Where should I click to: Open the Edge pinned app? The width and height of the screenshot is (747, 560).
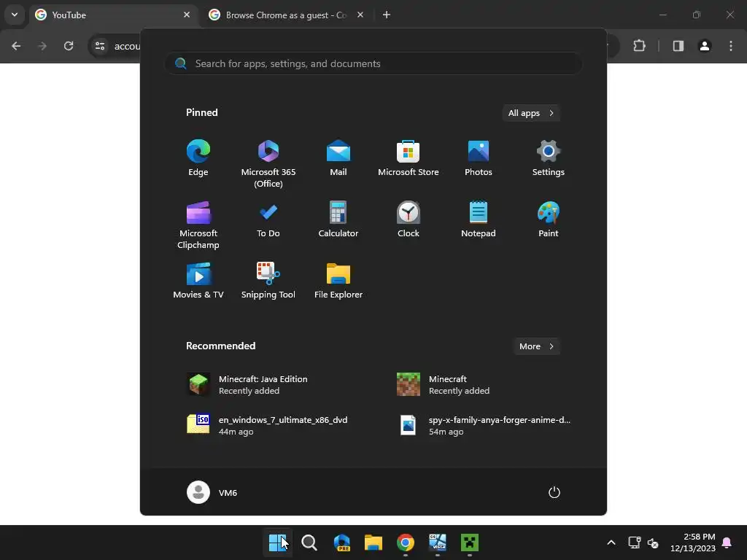point(198,158)
